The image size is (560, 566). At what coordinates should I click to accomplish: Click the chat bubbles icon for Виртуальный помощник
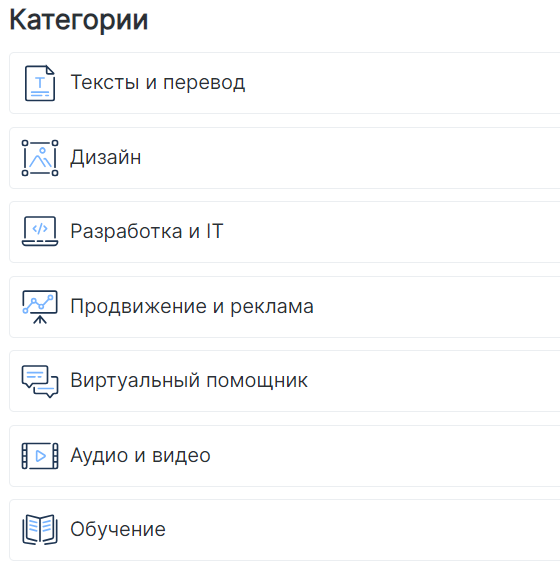point(40,381)
